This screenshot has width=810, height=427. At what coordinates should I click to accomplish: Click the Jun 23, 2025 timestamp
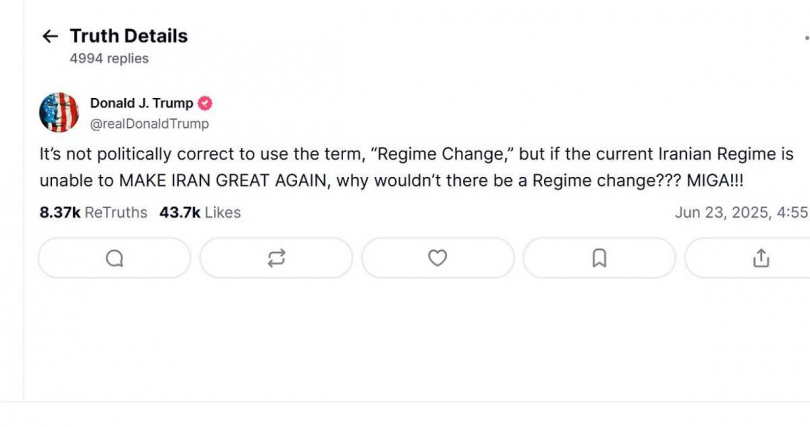742,213
